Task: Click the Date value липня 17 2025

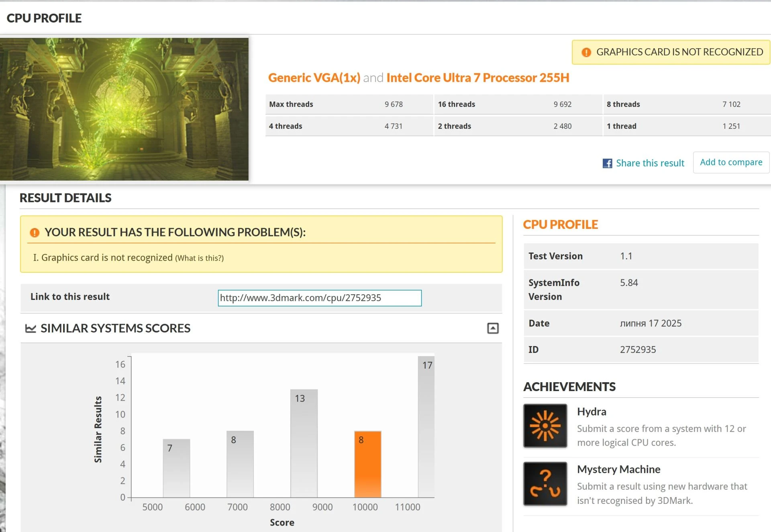Action: 651,323
